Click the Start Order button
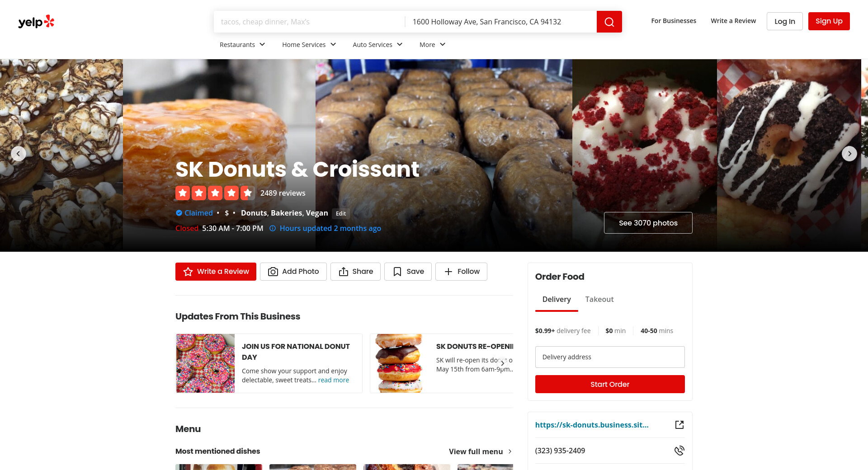This screenshot has width=868, height=470. (610, 384)
